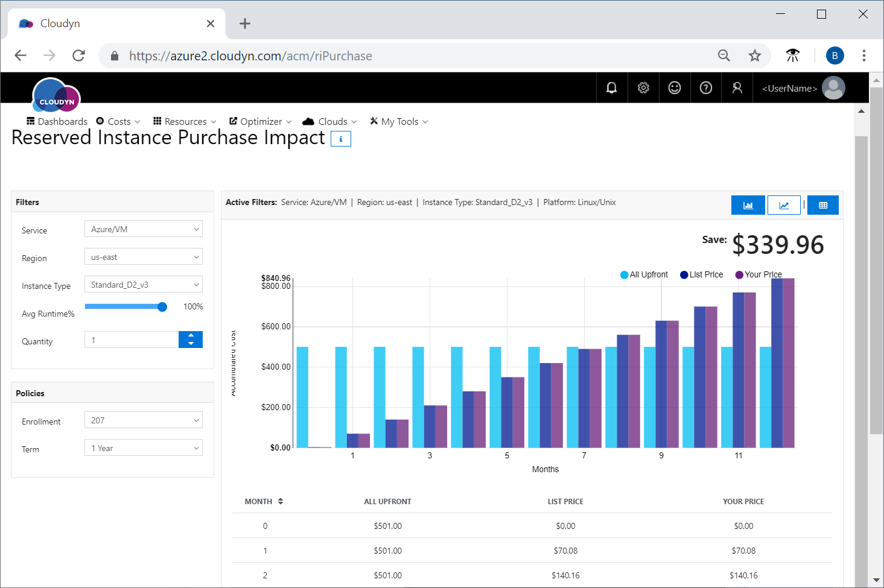Open a new browser tab

[244, 24]
